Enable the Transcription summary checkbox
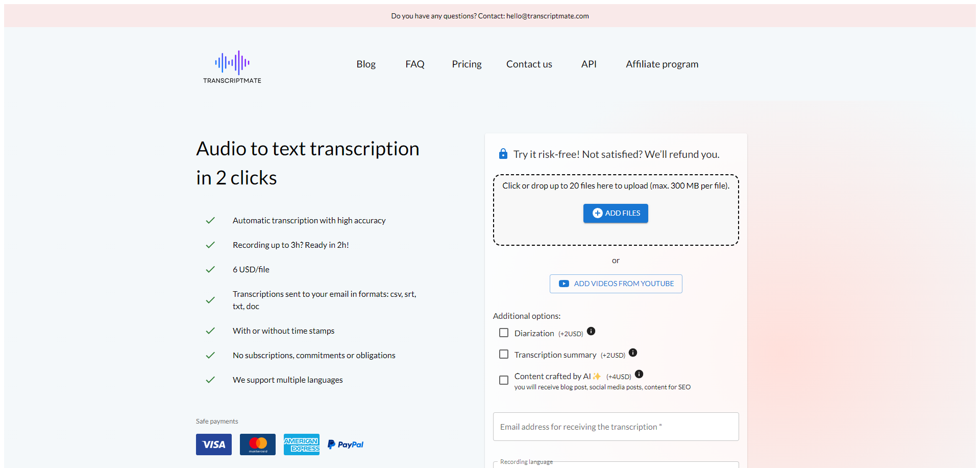This screenshot has width=980, height=468. [504, 354]
